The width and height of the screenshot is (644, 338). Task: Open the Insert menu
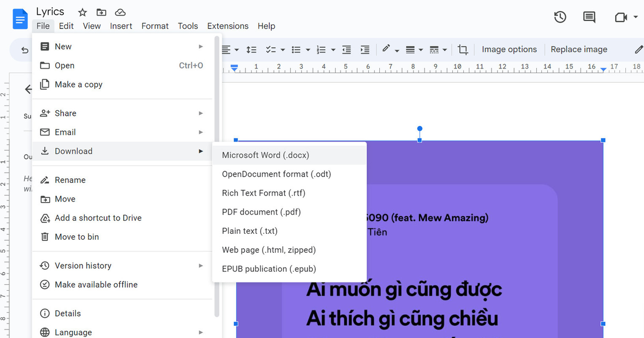click(121, 26)
